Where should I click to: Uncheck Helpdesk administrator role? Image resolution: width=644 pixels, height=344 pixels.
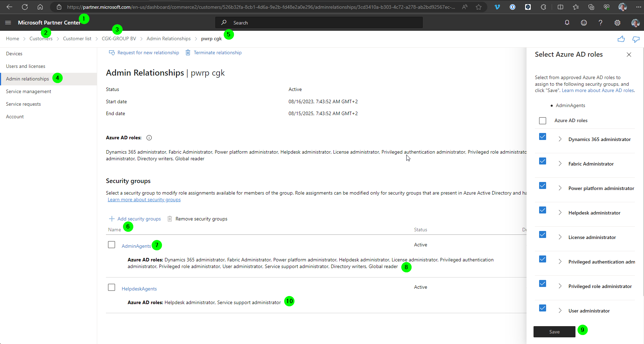point(543,210)
